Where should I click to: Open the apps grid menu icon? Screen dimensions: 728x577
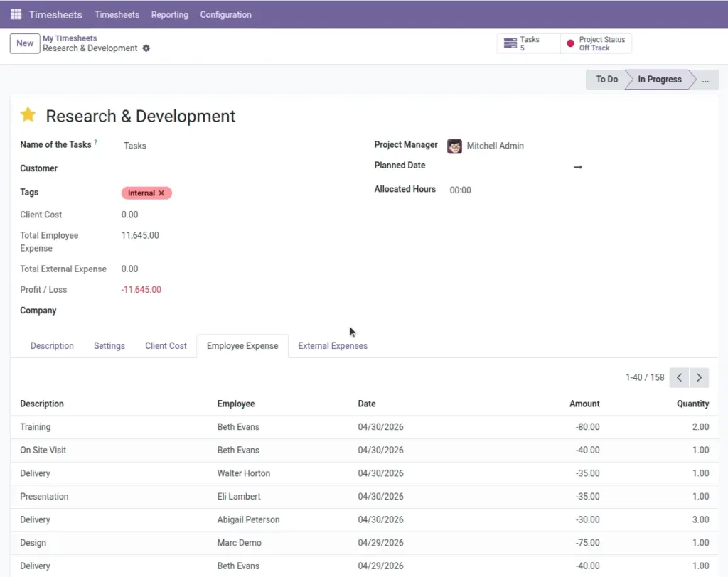[x=16, y=14]
